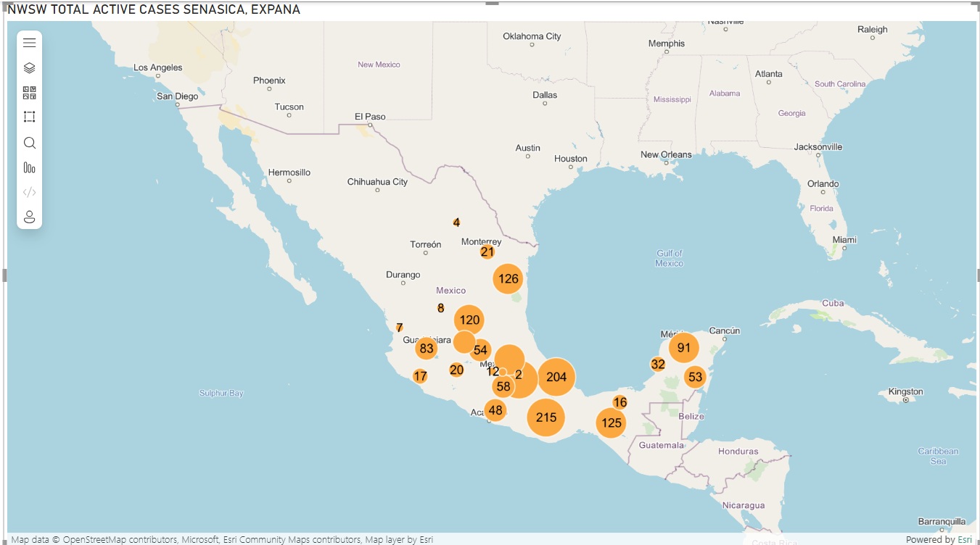This screenshot has width=980, height=545.
Task: Select the 215 cases cluster bubble
Action: [546, 417]
